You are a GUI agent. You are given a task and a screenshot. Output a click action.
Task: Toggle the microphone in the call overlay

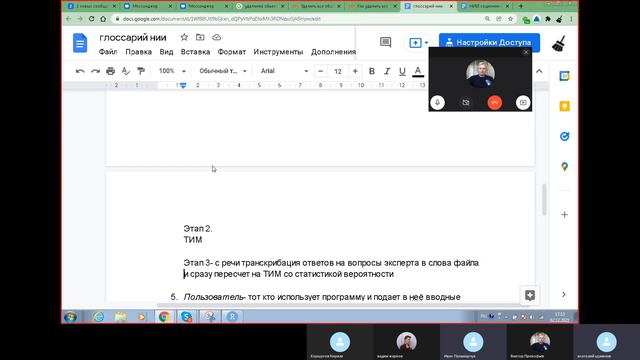pyautogui.click(x=437, y=102)
